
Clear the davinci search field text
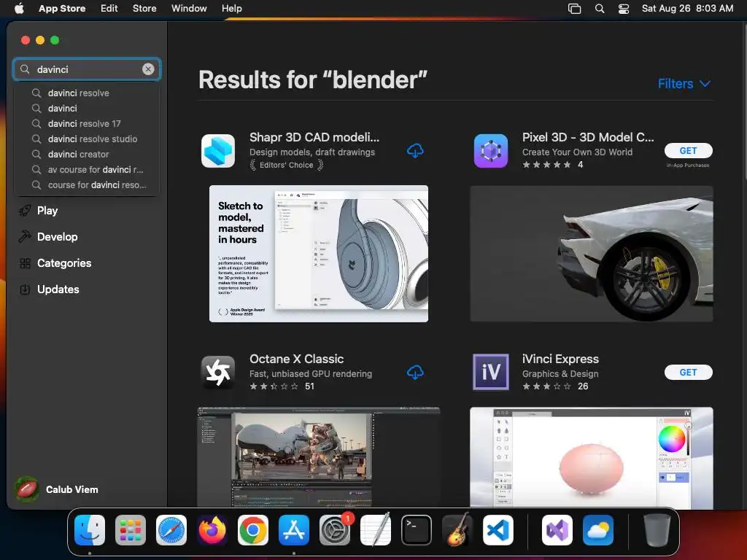(x=148, y=69)
